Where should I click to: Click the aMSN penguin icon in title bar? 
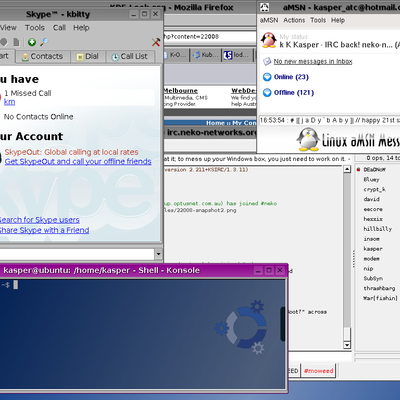[x=264, y=7]
